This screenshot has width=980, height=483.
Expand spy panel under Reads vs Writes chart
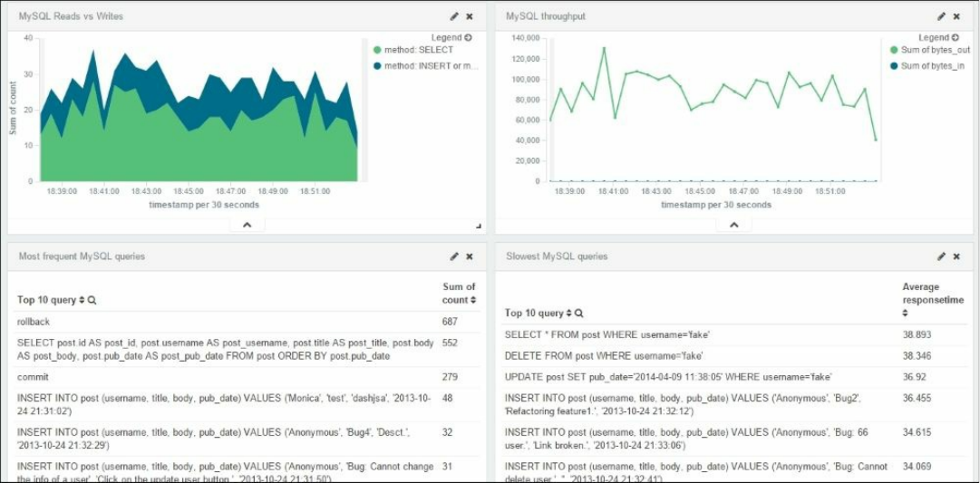coord(247,225)
